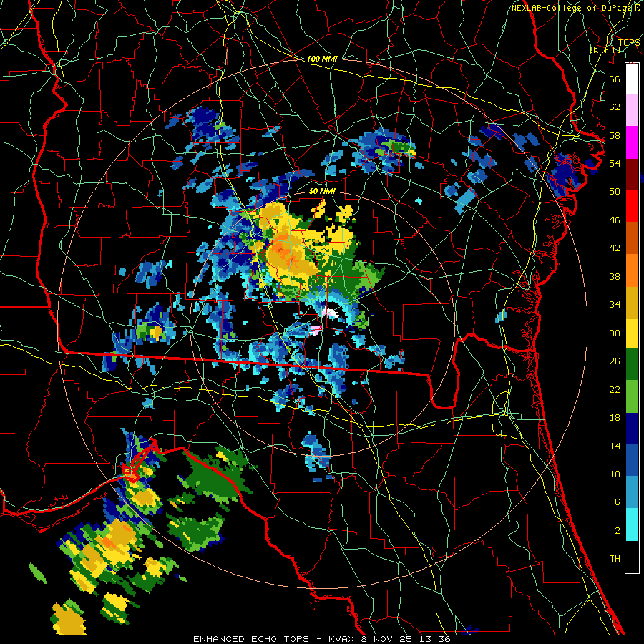The width and height of the screenshot is (644, 644).
Task: Click the 50 NMI range ring label
Action: pyautogui.click(x=321, y=191)
